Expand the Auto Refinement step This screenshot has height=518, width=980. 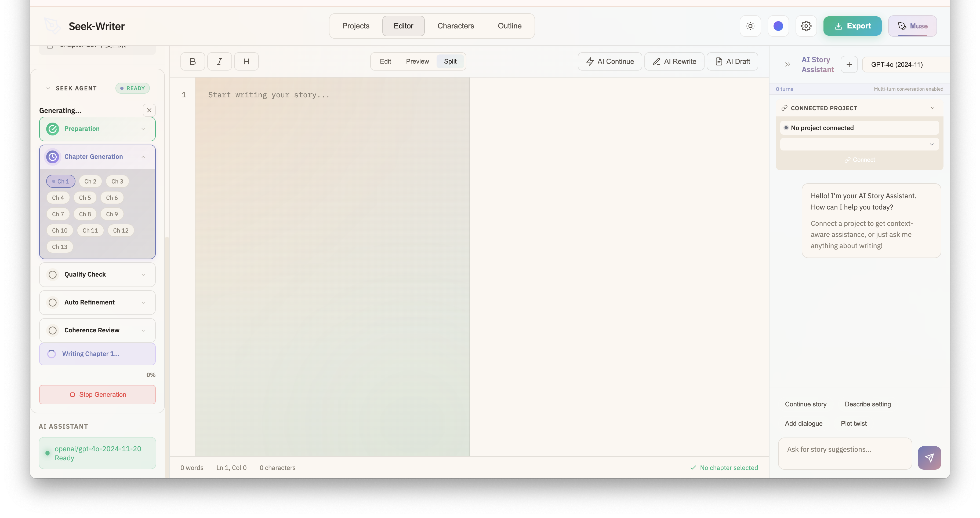(143, 303)
